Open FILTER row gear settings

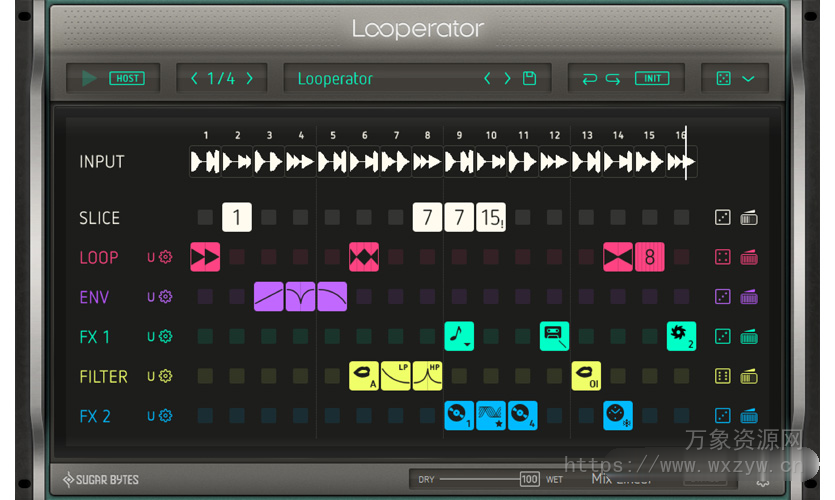click(166, 376)
